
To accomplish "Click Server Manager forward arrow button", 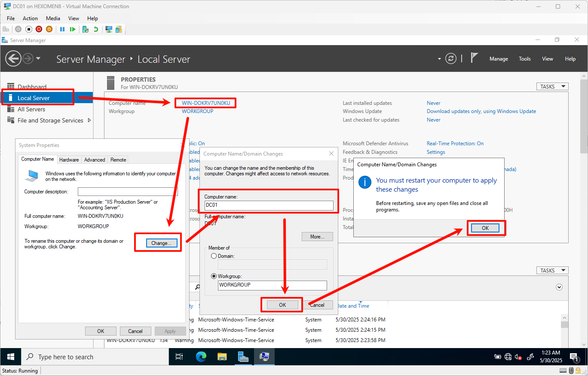I will [28, 58].
